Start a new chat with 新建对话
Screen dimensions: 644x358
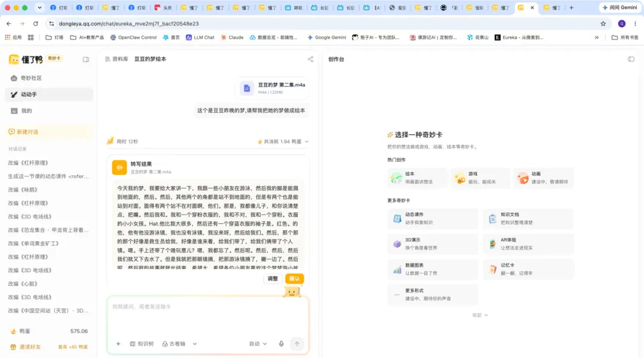tap(49, 132)
